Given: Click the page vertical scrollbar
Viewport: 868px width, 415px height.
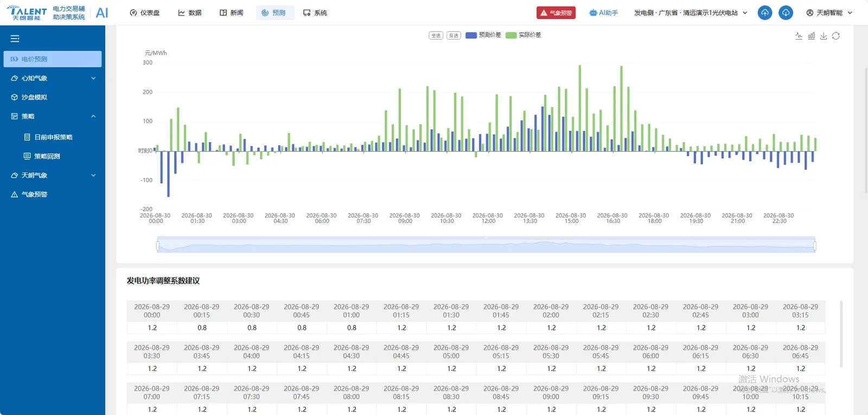Looking at the screenshot, I should click(866, 130).
